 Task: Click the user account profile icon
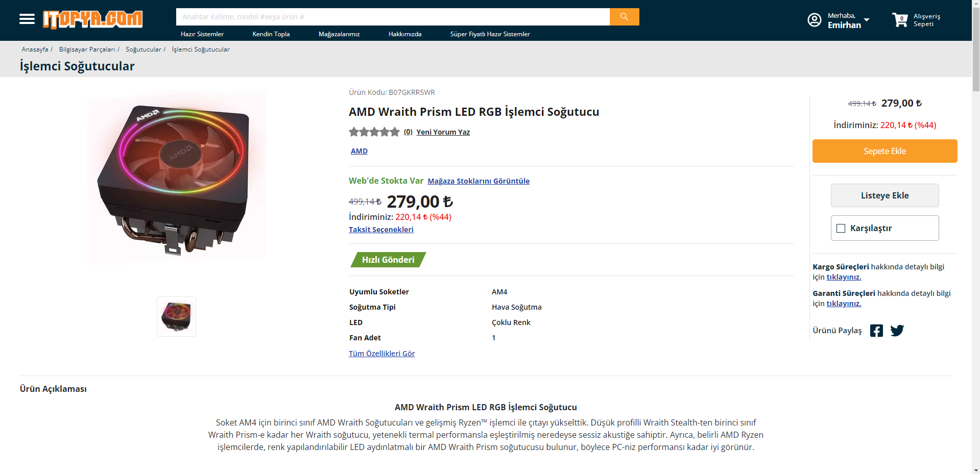pyautogui.click(x=814, y=20)
